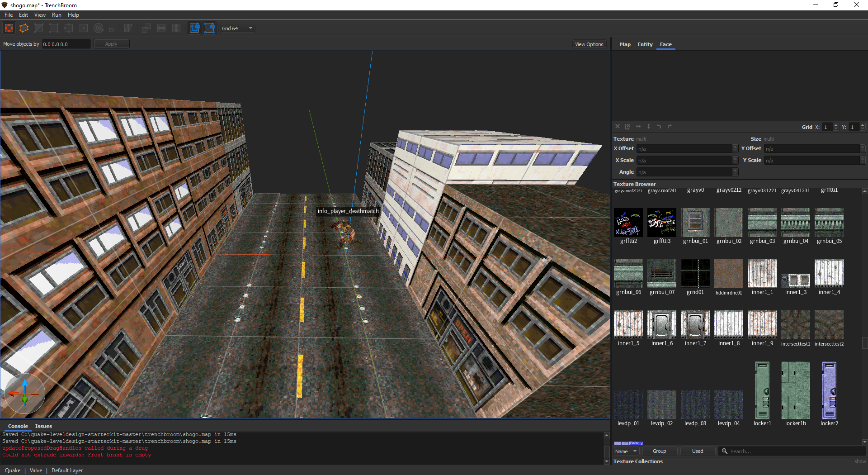The height and width of the screenshot is (475, 868).
Task: Click the texture Search field
Action: 792,451
